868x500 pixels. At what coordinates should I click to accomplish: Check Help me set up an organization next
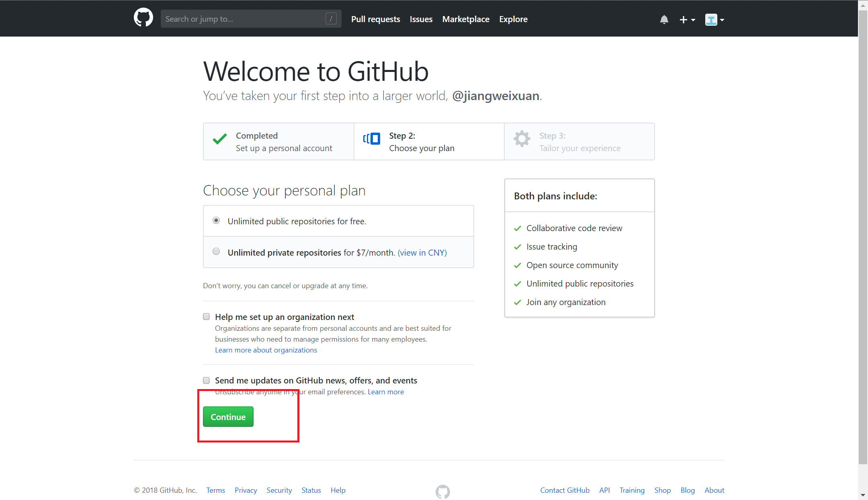pyautogui.click(x=207, y=317)
